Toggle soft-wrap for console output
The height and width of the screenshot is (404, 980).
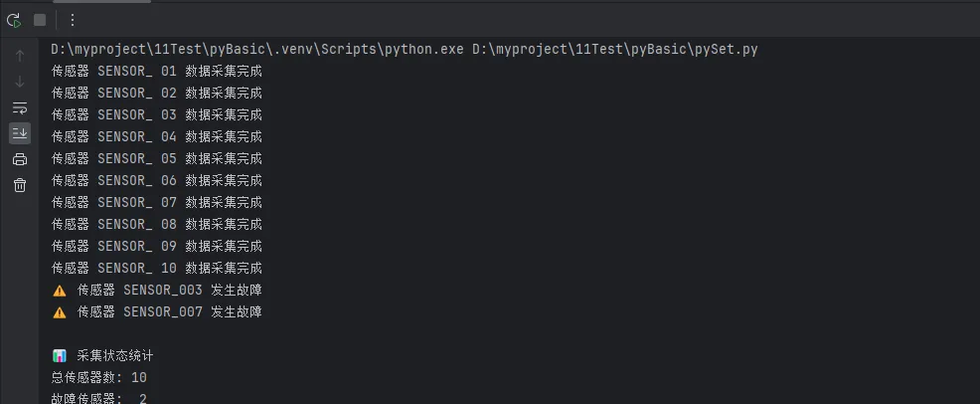click(20, 107)
